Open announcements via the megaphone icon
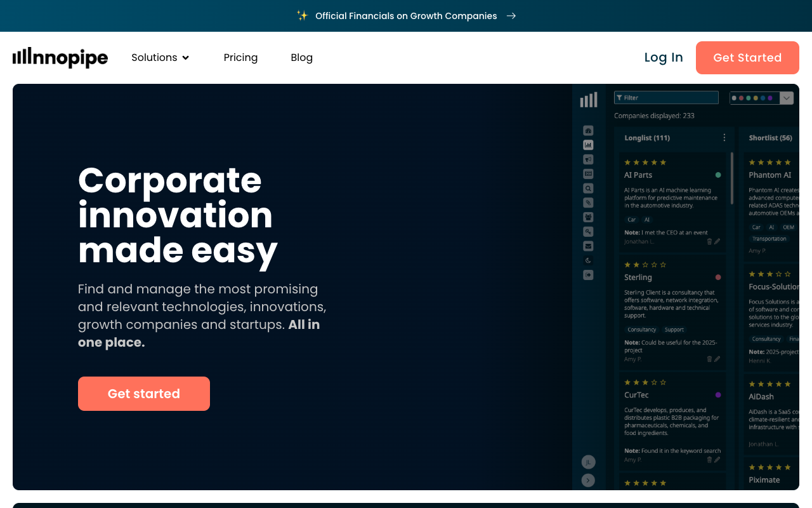This screenshot has height=508, width=812. (x=588, y=159)
